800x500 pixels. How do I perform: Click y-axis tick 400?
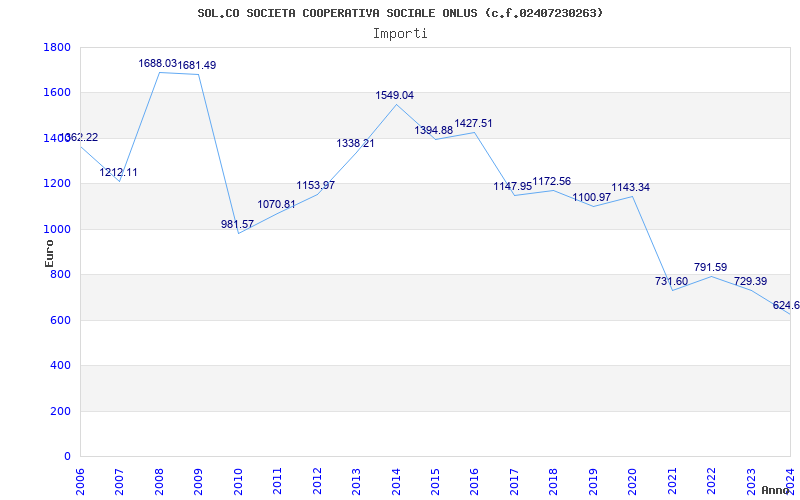[60, 366]
